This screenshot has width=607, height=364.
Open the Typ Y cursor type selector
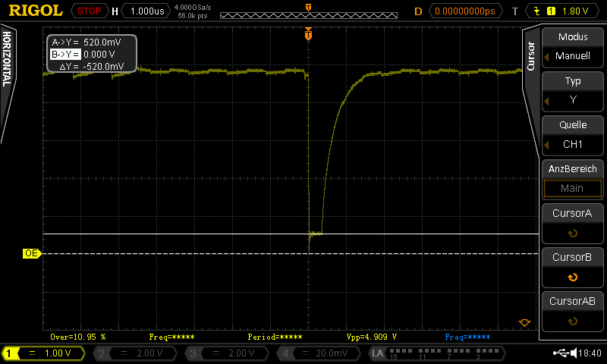click(573, 91)
